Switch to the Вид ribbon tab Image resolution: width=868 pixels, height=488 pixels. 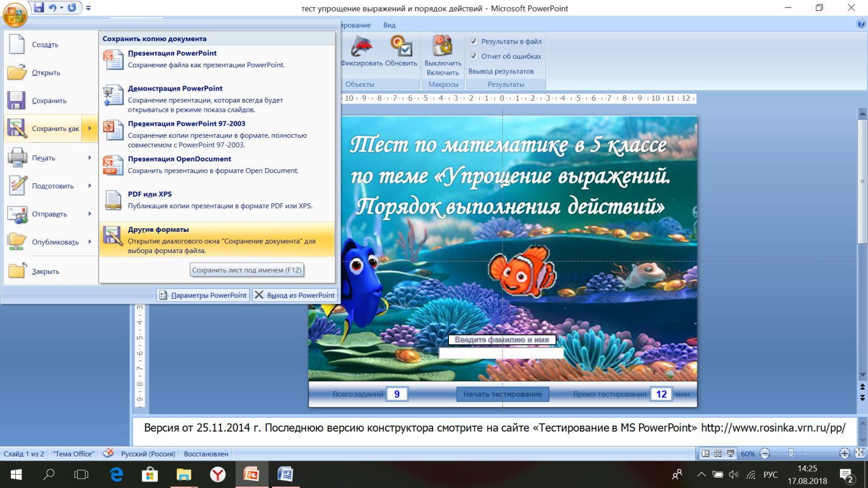click(389, 25)
